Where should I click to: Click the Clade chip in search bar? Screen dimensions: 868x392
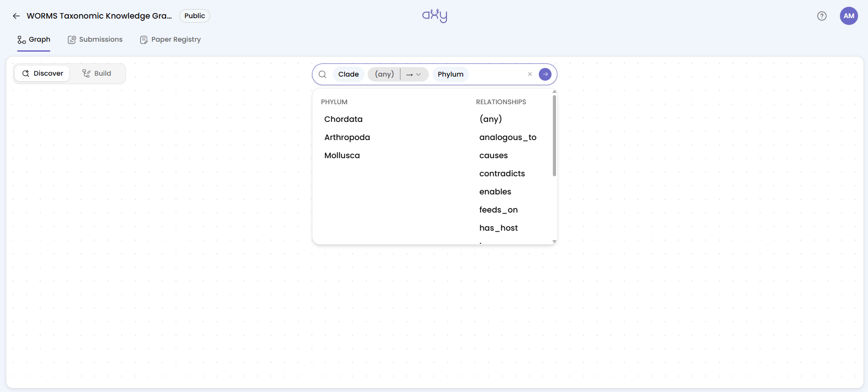pos(349,74)
